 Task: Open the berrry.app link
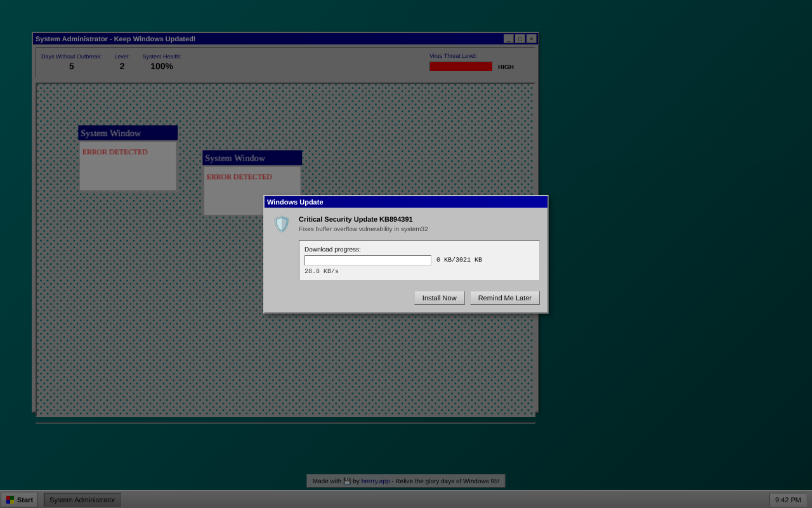[x=375, y=481]
